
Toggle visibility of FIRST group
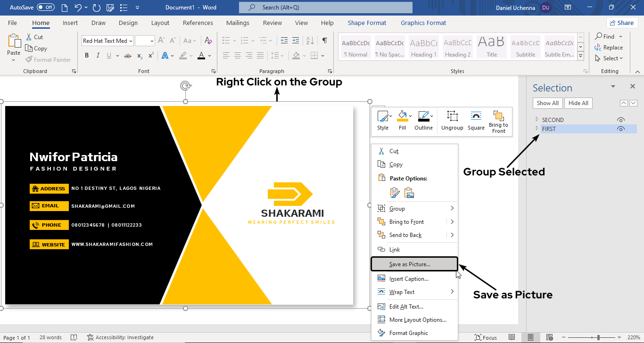(621, 129)
